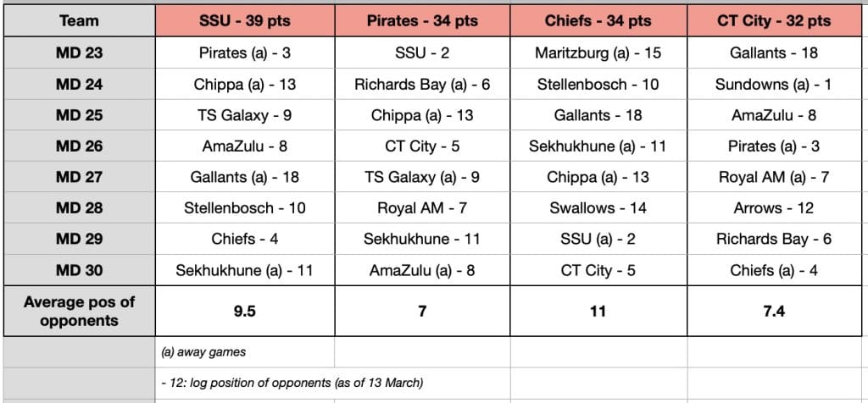Click the Chiefs - 34 pts header cell

(x=598, y=21)
